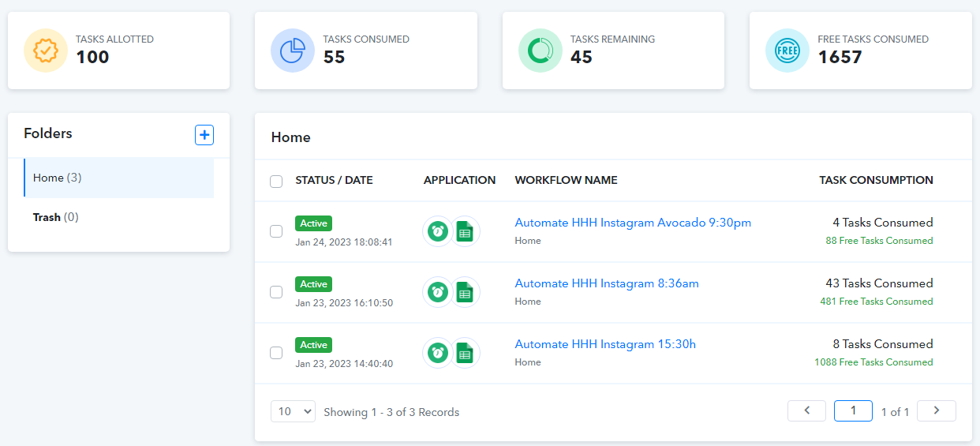Go to previous page arrow
The image size is (980, 446).
806,410
